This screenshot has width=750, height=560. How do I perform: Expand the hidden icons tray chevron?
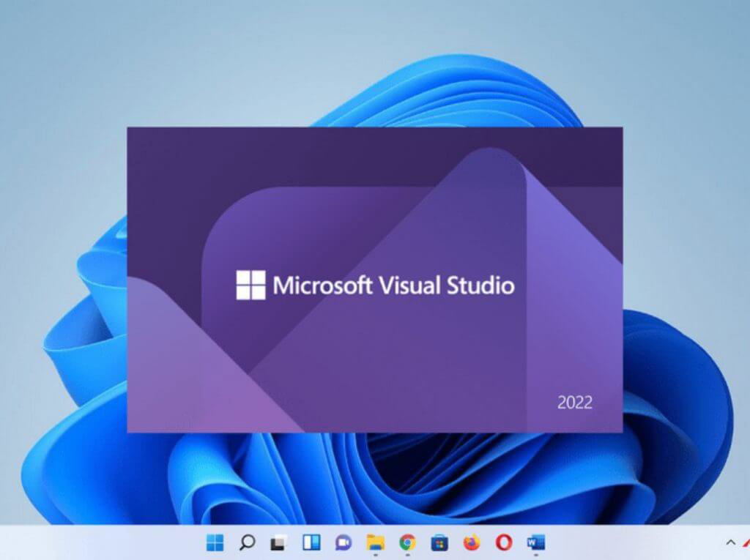[x=730, y=543]
